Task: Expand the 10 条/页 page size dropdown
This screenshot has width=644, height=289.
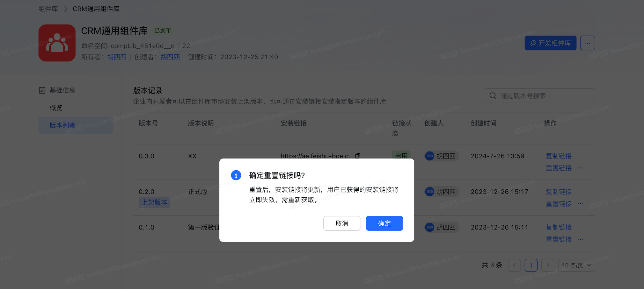Action: point(576,265)
